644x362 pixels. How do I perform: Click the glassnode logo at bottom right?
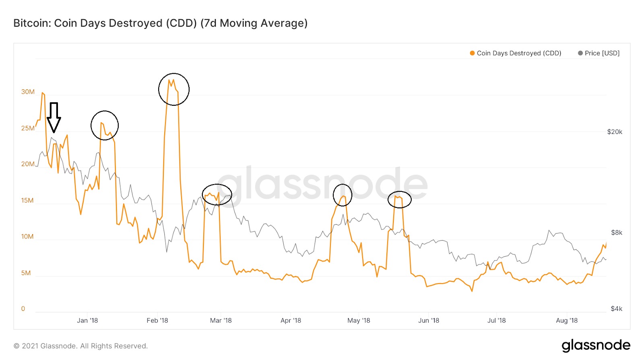coord(596,346)
